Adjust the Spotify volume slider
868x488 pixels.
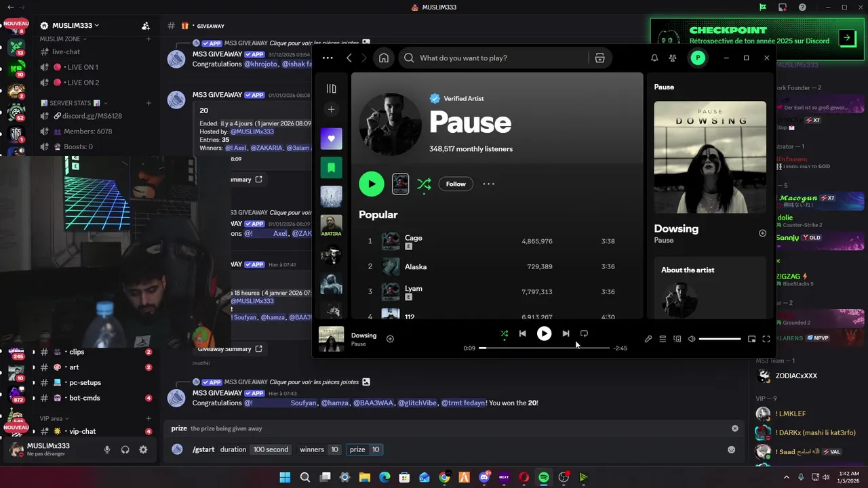(x=719, y=339)
